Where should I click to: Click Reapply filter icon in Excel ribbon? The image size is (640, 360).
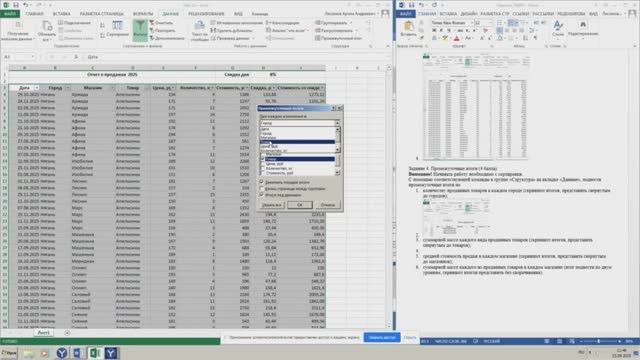coord(162,31)
